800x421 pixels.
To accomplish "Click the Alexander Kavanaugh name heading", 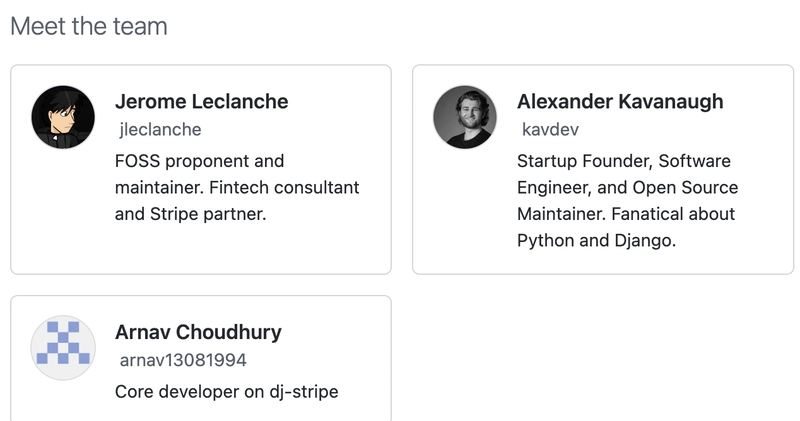I will tap(620, 102).
